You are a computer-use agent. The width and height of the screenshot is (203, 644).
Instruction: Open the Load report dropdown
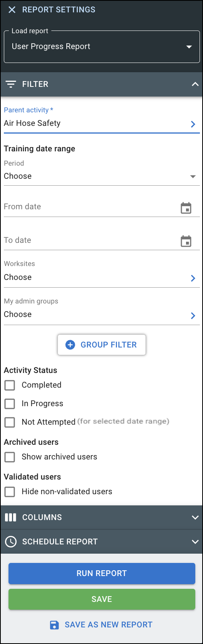point(102,47)
